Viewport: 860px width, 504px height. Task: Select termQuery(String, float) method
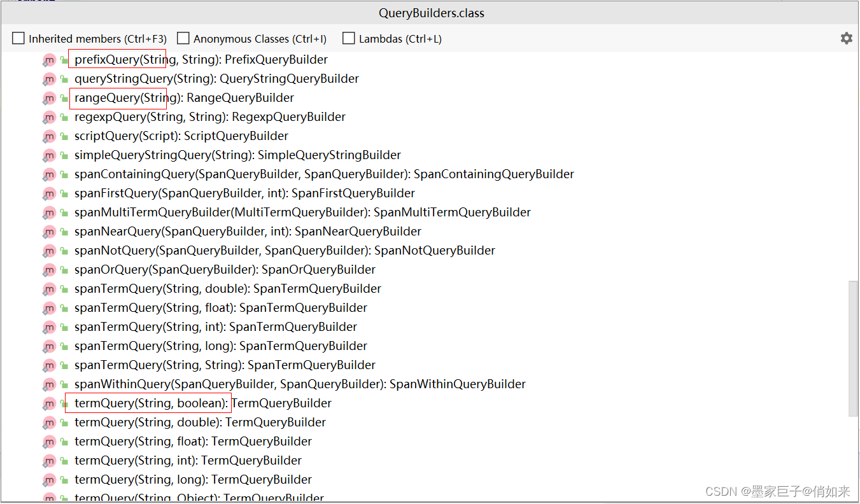(x=193, y=442)
